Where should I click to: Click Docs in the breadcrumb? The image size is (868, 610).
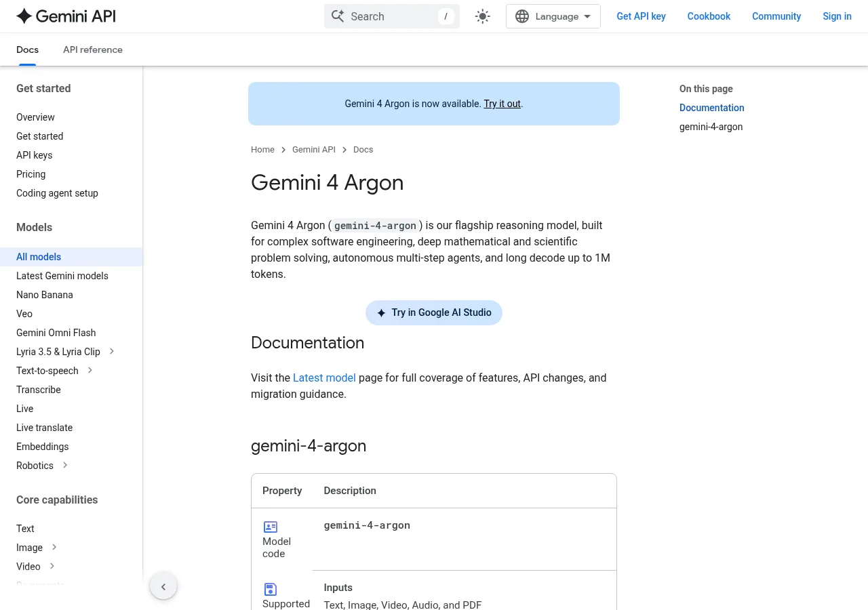(363, 150)
